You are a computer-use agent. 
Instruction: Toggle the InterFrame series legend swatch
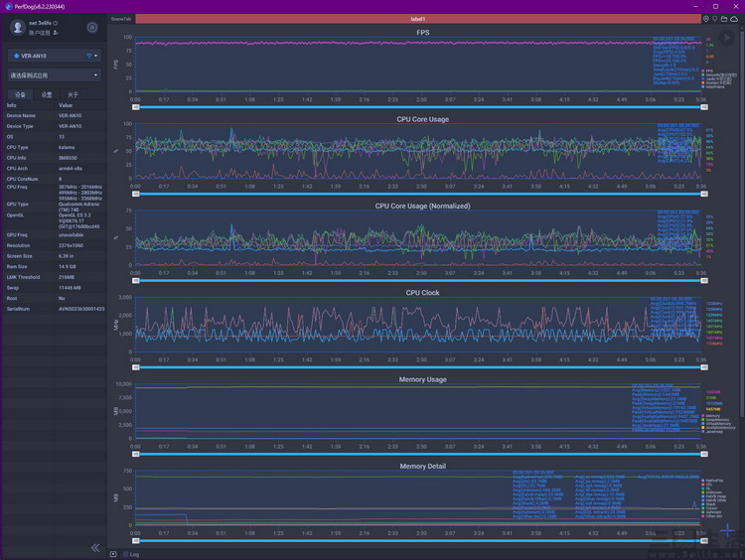(x=703, y=86)
